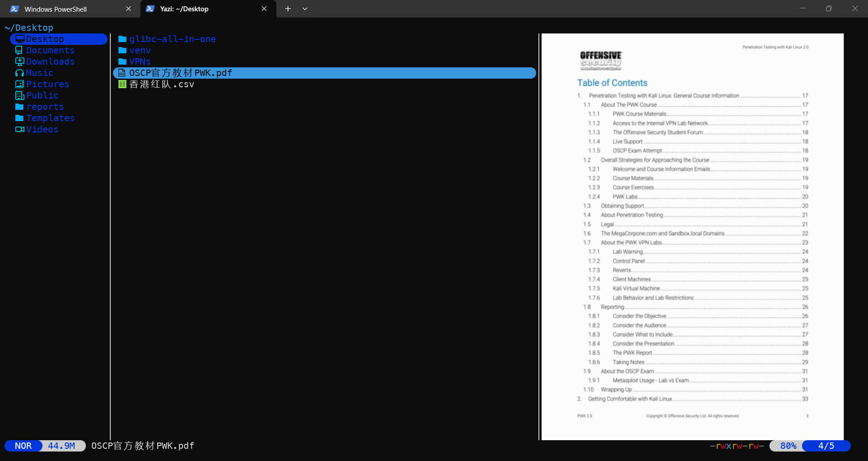
Task: Select Templates directory entry
Action: point(50,118)
